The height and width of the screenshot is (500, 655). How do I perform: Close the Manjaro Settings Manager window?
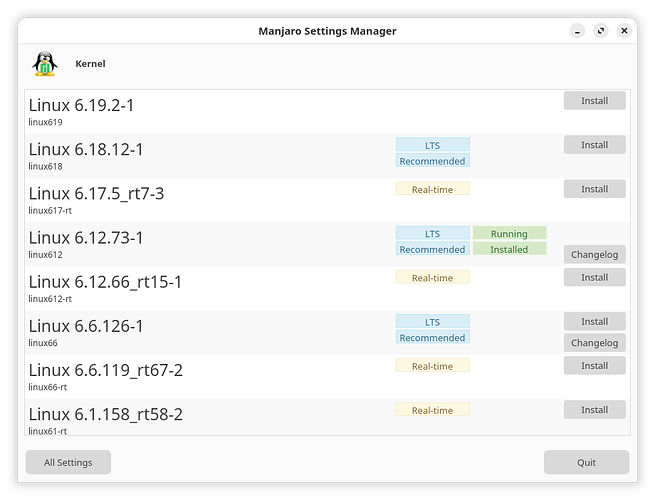pos(624,31)
